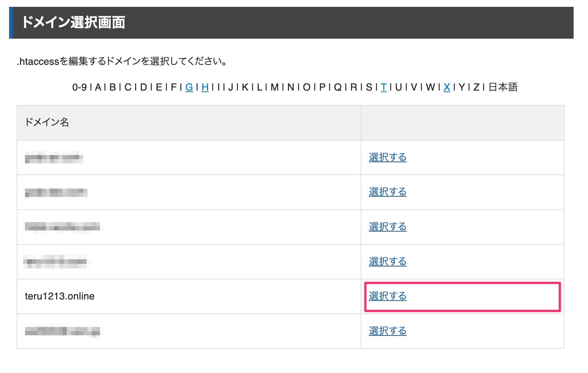588x373 pixels.
Task: Click the .htaccess instruction text
Action: point(122,61)
